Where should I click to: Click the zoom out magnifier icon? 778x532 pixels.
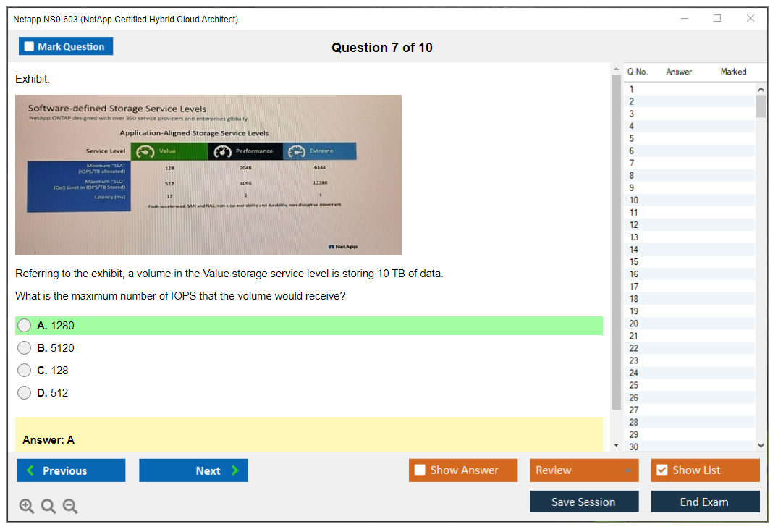coord(70,507)
